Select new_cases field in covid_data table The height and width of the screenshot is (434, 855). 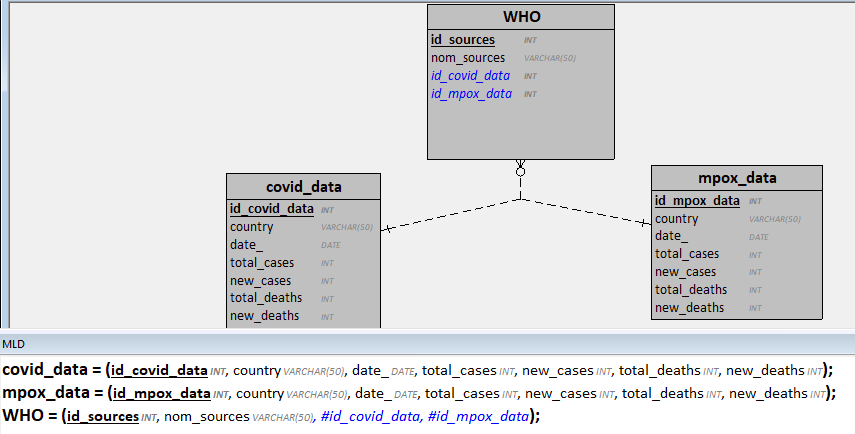click(x=260, y=281)
